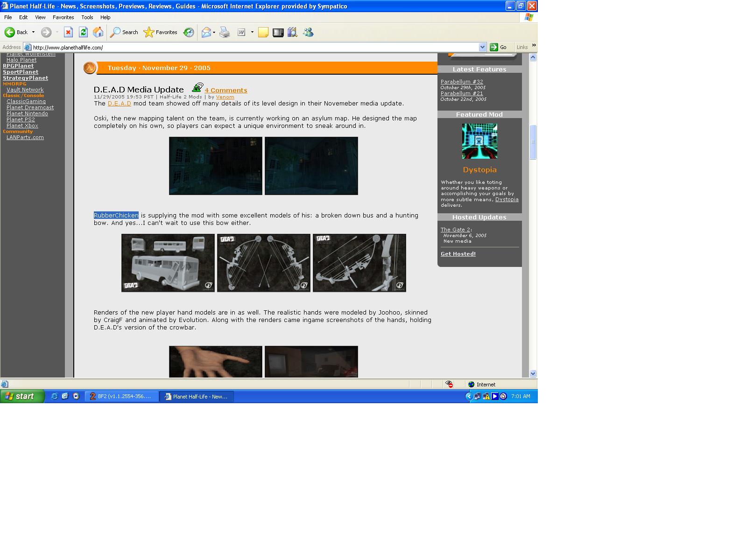Viewport: 747px width, 560px height.
Task: Open the second quick launch icon
Action: tap(65, 396)
